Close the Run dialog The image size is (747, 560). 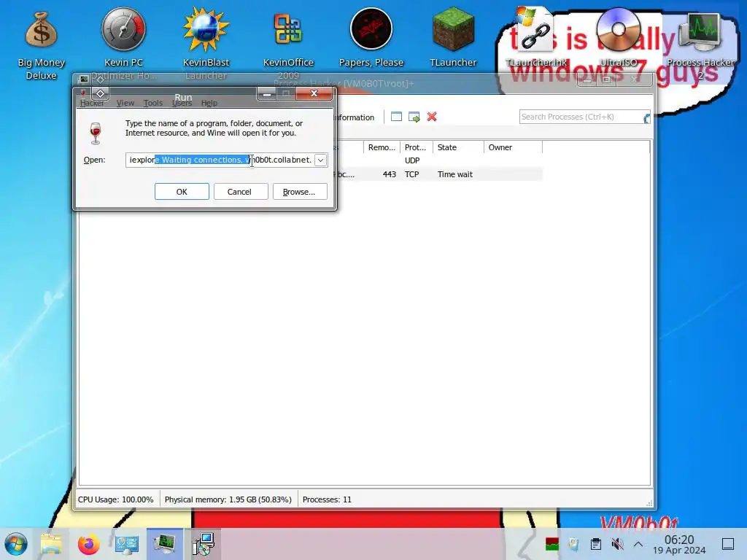tap(314, 93)
